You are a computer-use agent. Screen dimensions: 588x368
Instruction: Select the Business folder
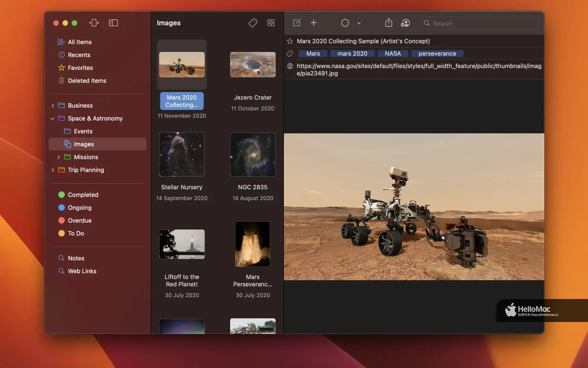pos(80,105)
